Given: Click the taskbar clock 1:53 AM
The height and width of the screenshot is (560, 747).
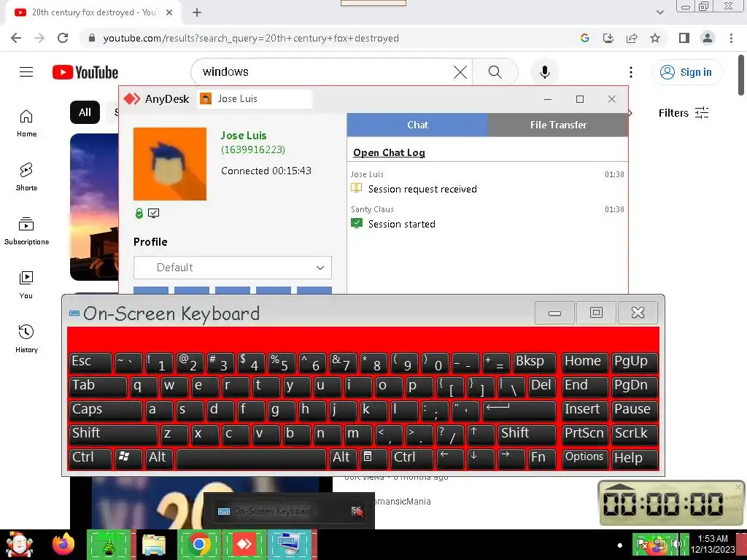Looking at the screenshot, I should [713, 544].
